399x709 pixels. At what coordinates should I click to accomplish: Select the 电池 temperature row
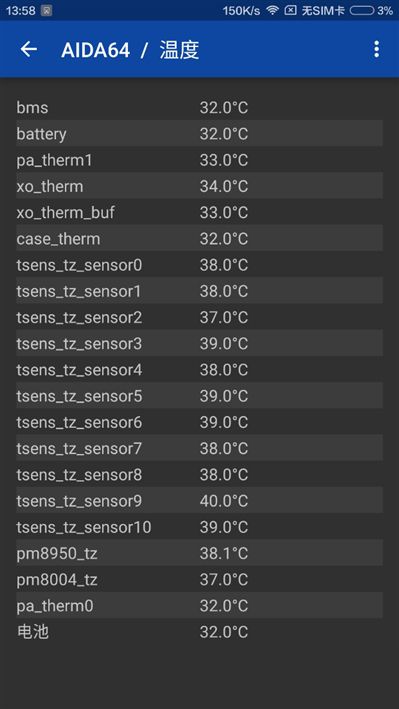[200, 632]
